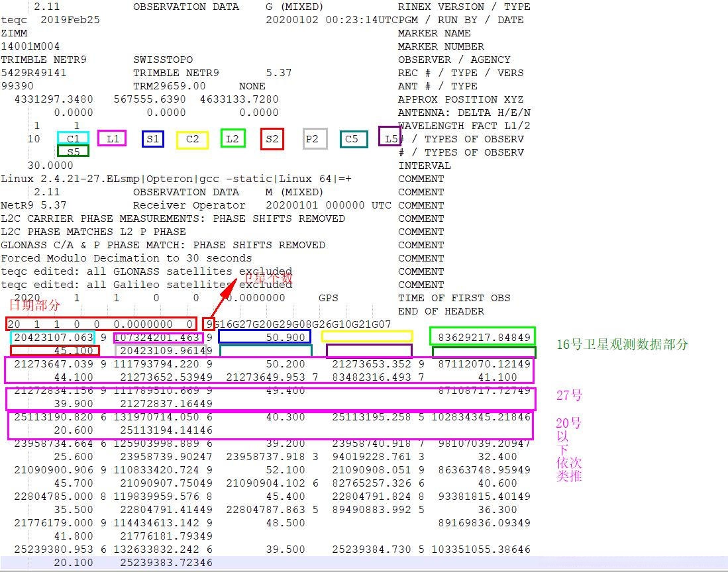Select the Y coordinate '567555.6390'
Image resolution: width=728 pixels, height=572 pixels.
(x=150, y=99)
